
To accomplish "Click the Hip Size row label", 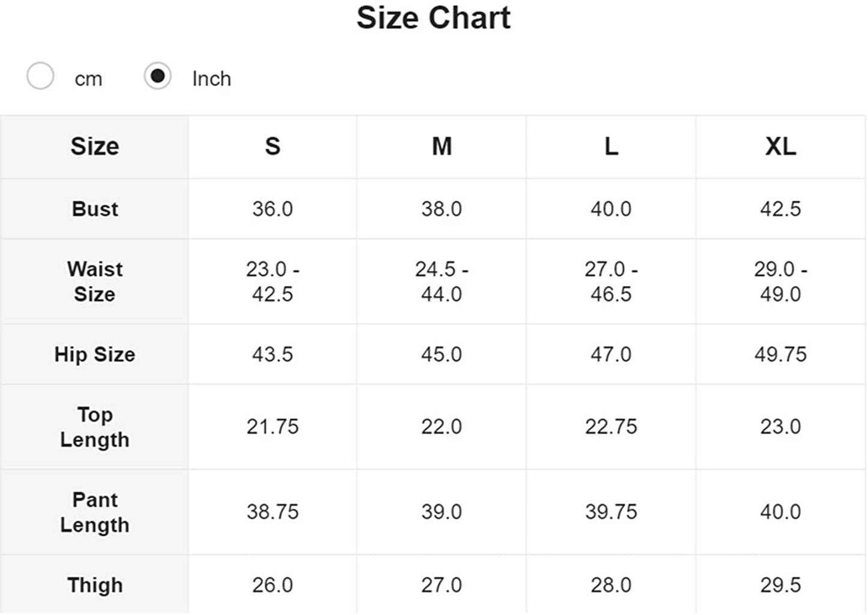I will click(95, 354).
